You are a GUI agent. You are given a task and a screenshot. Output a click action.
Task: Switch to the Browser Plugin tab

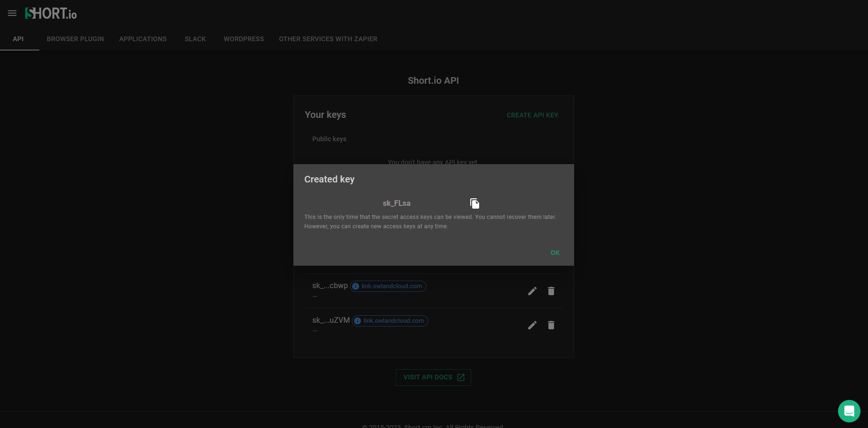pos(75,39)
